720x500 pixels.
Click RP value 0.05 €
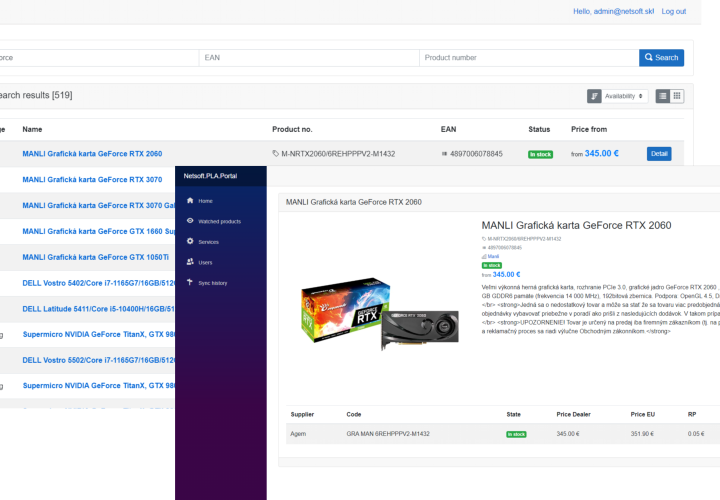point(696,434)
